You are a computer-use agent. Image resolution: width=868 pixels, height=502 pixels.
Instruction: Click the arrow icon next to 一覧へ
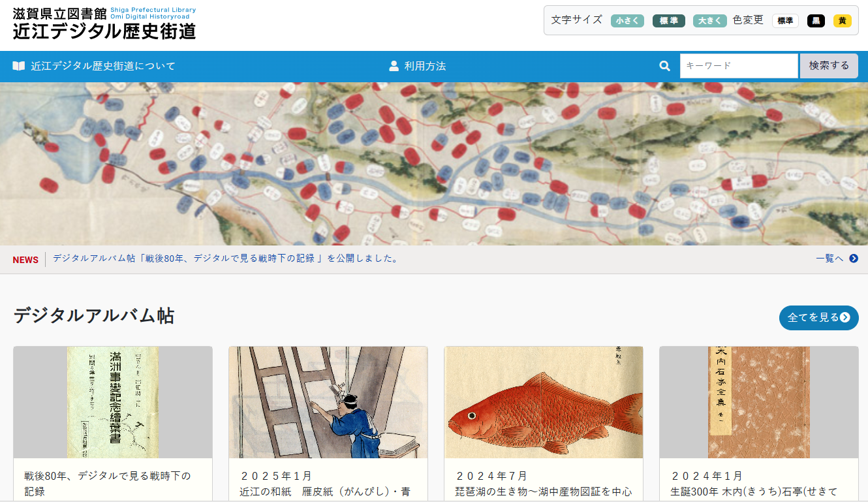coord(854,259)
